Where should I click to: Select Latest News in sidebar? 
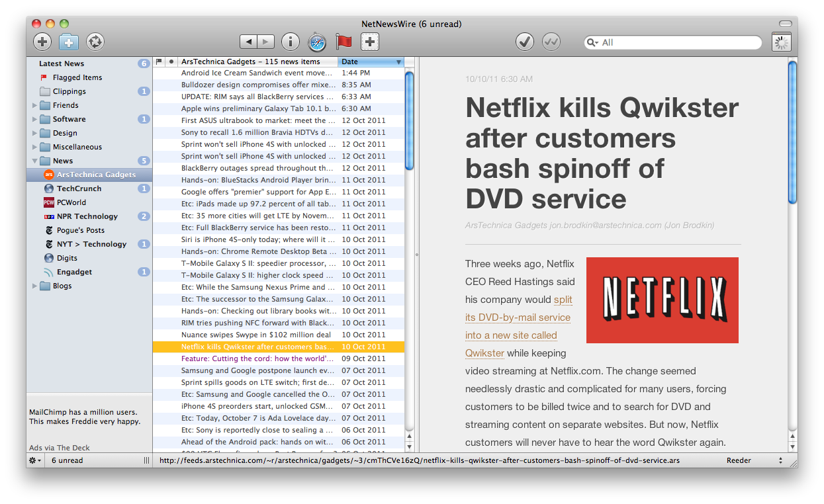point(62,63)
